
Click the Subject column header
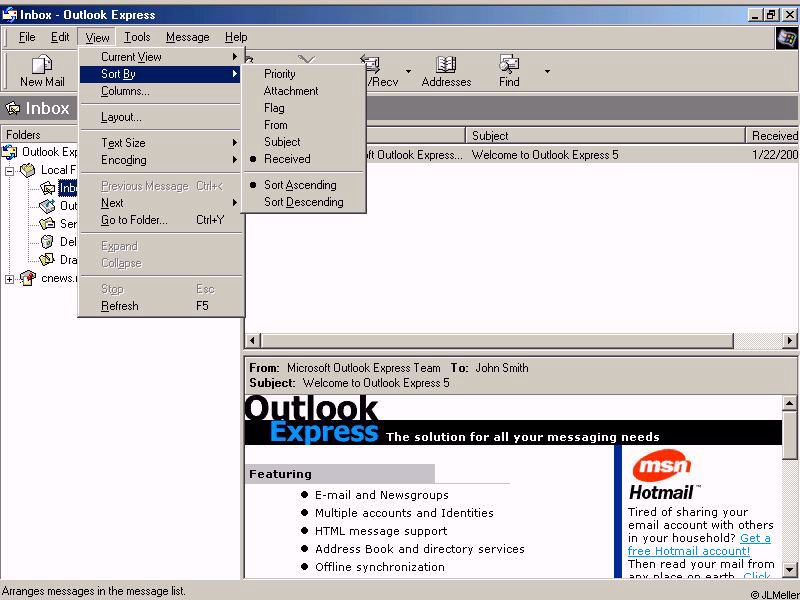605,135
